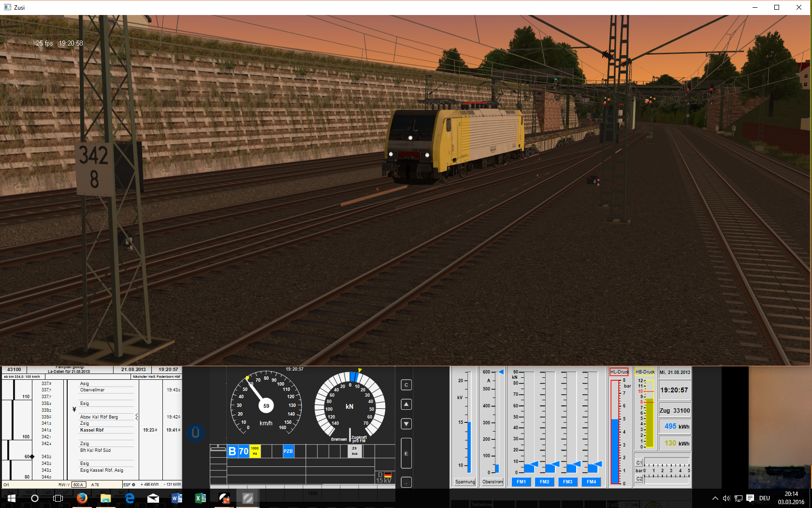Click the dot key below the E button
Viewport: 812px width, 508px height.
pos(406,482)
